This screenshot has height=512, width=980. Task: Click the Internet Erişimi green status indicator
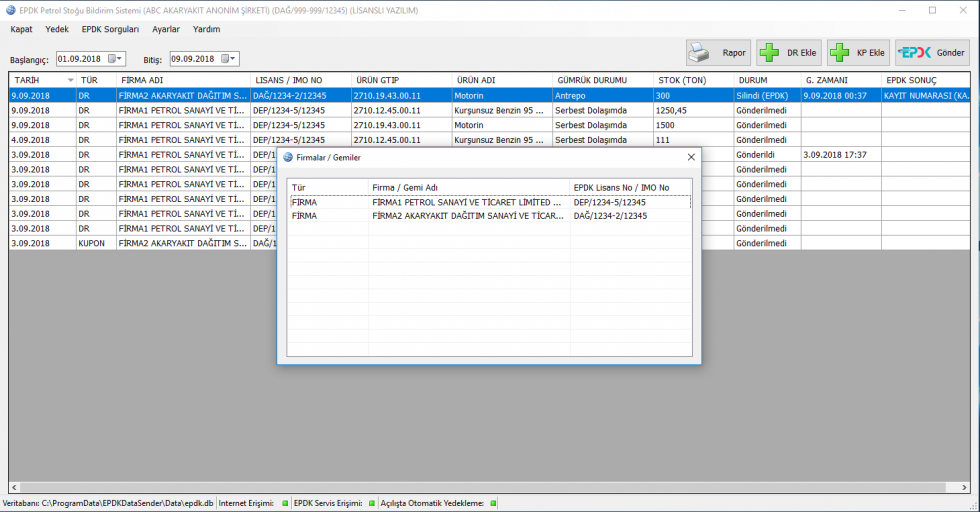pos(284,503)
